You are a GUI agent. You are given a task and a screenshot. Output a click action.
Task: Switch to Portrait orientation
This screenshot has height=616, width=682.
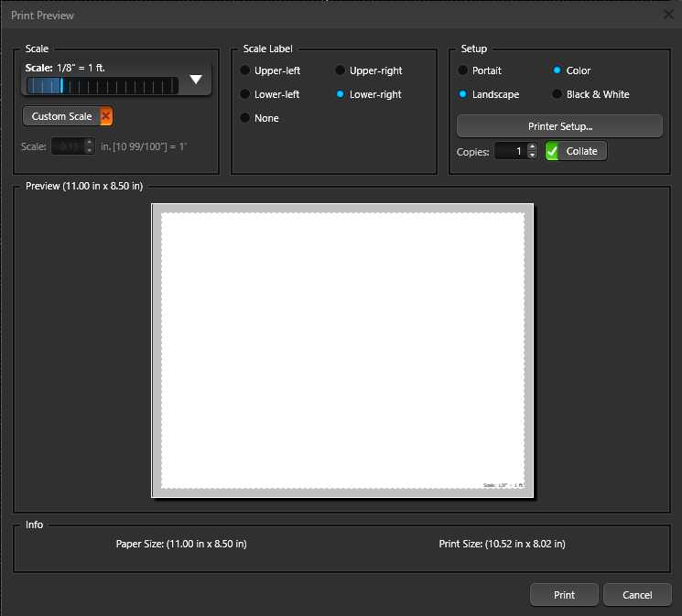coord(463,70)
